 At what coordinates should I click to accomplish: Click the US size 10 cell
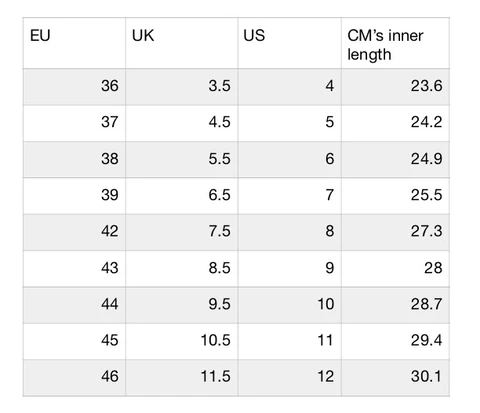pos(290,305)
